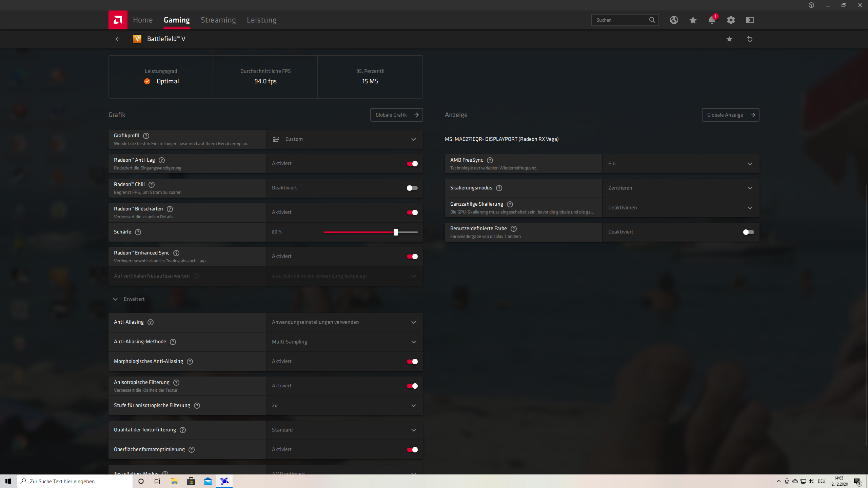Toggle Benutzerdefinierte Farbe switch
868x488 pixels.
point(748,232)
